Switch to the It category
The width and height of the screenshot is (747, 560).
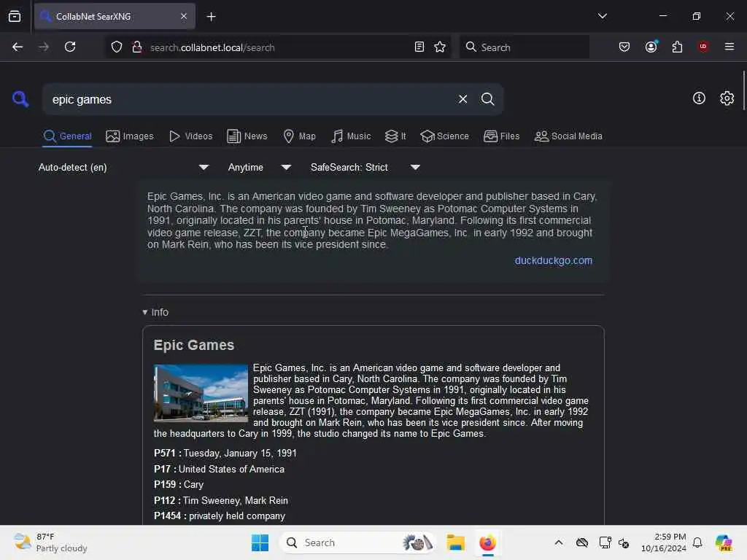click(395, 136)
